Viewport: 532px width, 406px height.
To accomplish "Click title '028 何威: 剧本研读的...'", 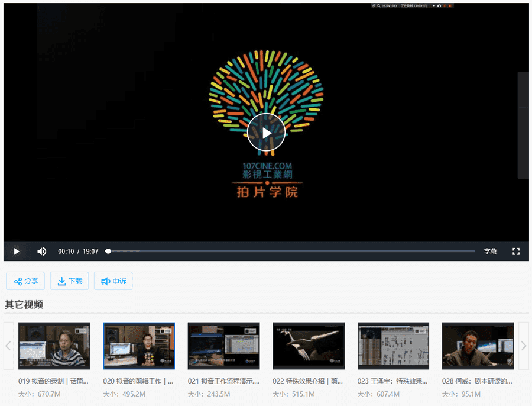I will click(x=477, y=381).
